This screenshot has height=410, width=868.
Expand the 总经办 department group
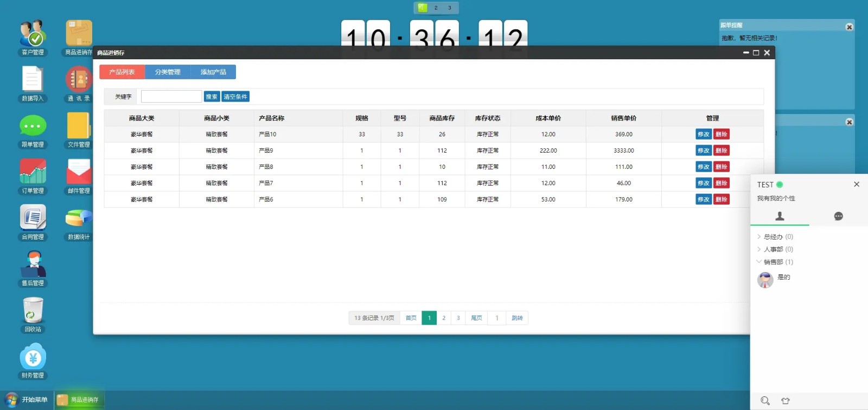pos(773,237)
